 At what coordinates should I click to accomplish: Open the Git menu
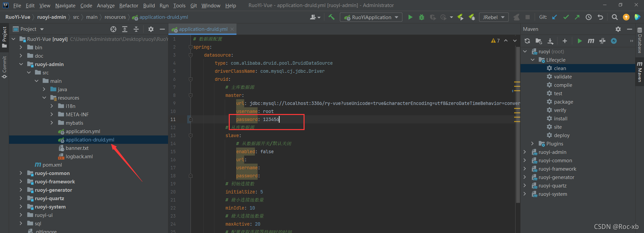click(x=194, y=5)
